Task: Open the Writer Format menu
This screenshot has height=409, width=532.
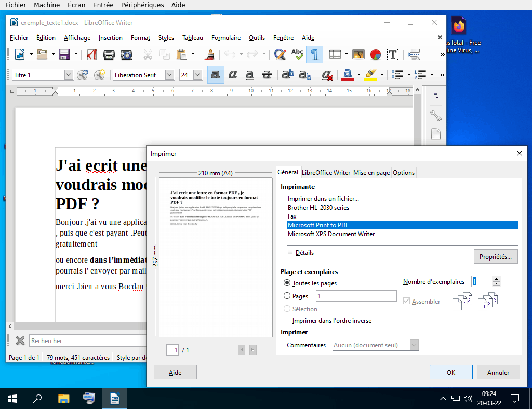Action: [140, 38]
